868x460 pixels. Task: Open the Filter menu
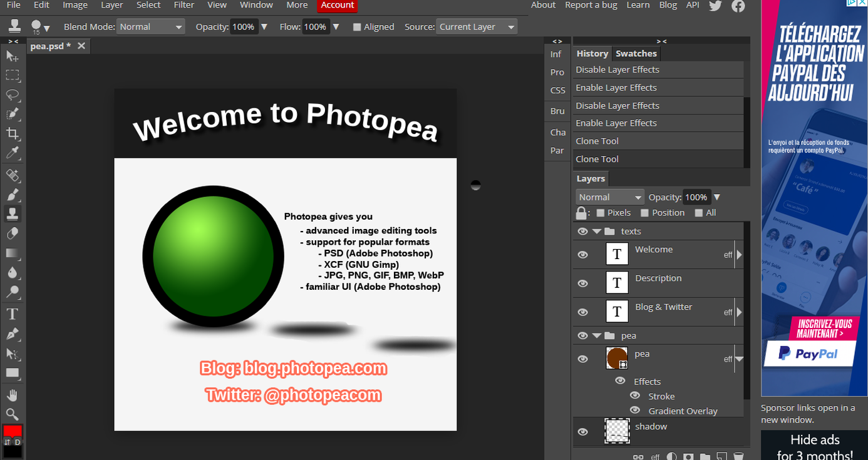184,5
